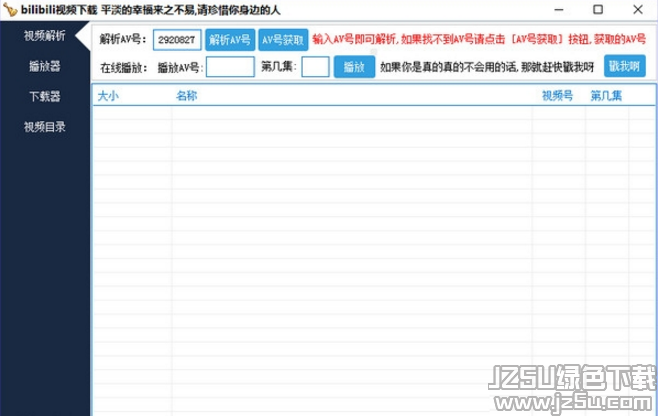Click the 在线播放 label

tap(124, 68)
